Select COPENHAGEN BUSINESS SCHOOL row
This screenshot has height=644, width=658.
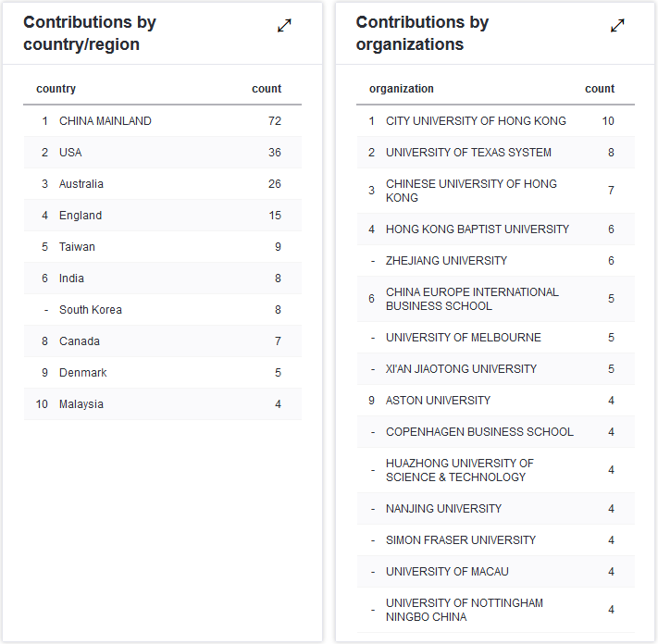[479, 432]
